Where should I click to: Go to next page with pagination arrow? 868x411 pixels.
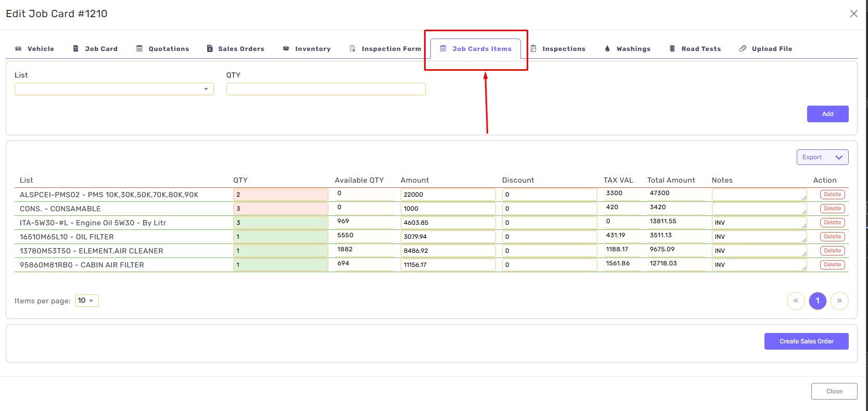(x=839, y=301)
